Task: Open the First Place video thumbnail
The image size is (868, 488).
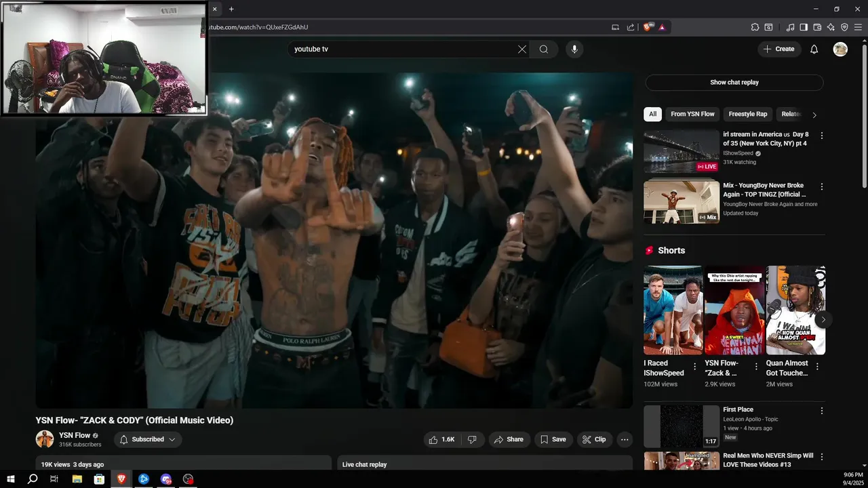Action: coord(682,426)
